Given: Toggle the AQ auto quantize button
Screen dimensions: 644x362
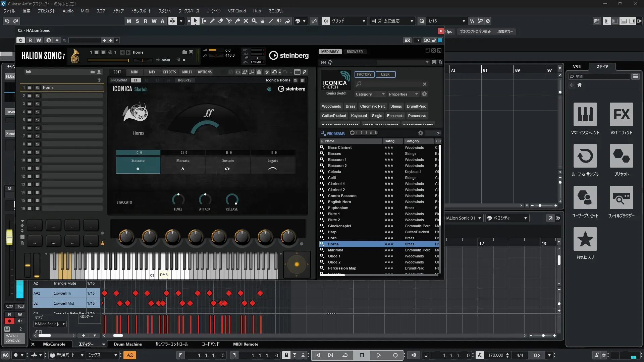Looking at the screenshot, I should pos(130,355).
